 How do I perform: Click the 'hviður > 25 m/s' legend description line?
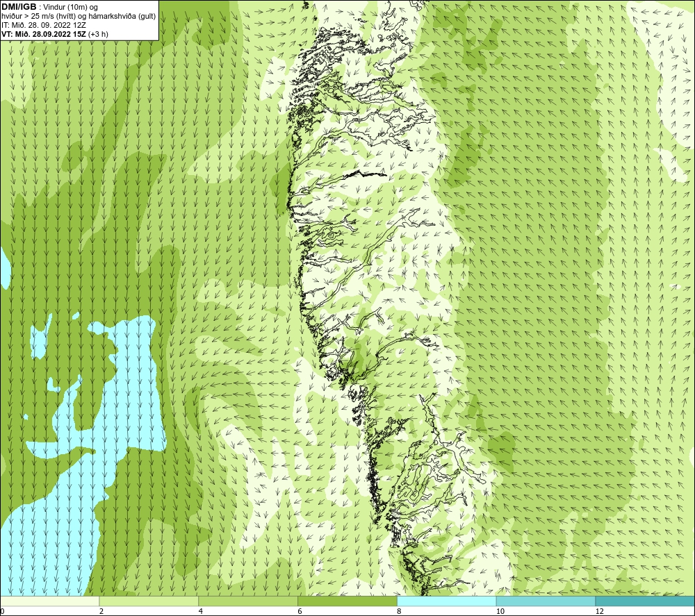pos(79,17)
